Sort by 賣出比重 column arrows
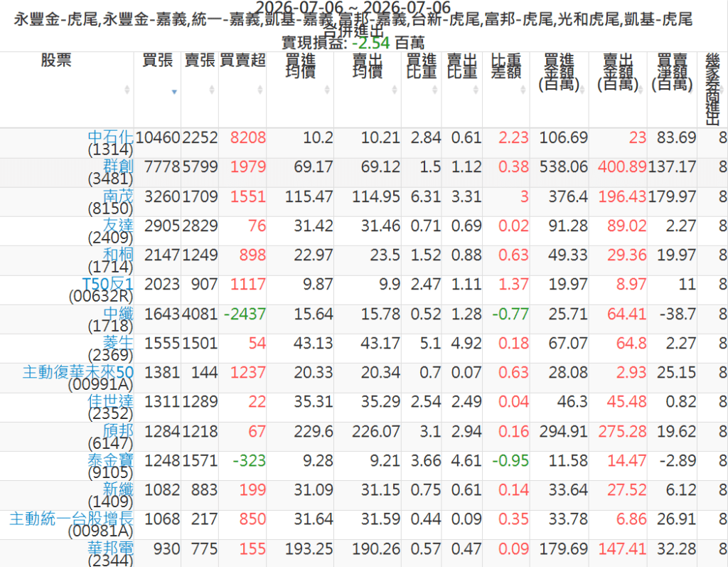 pos(476,90)
